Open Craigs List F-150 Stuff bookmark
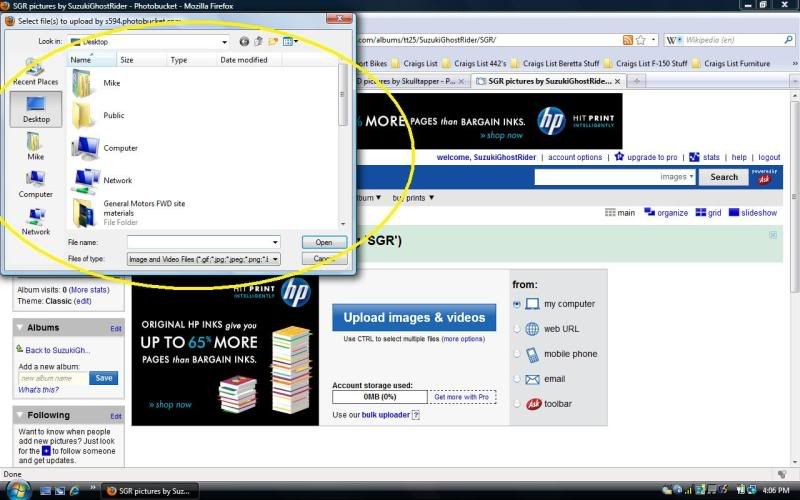Image resolution: width=800 pixels, height=500 pixels. point(645,64)
